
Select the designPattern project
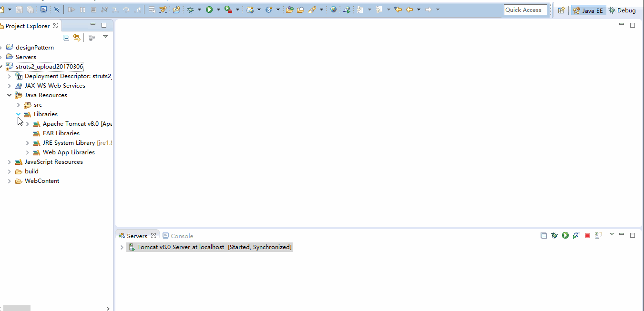(x=34, y=47)
